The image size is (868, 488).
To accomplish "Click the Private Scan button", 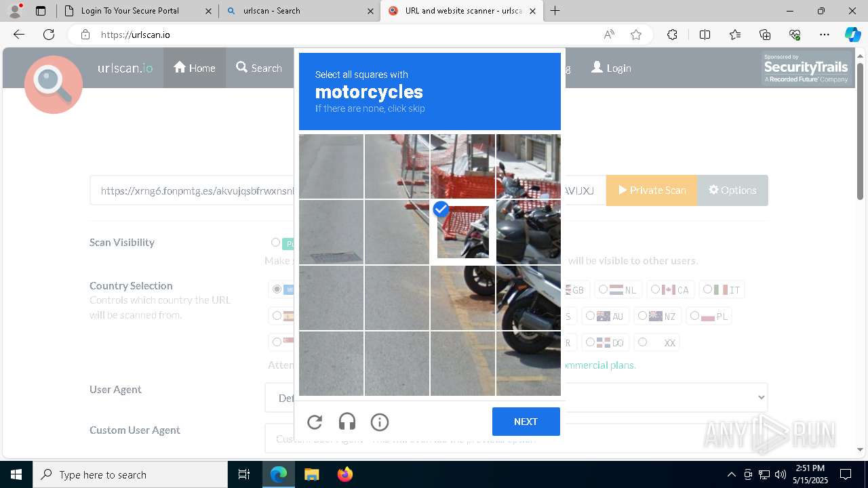I will coord(652,190).
